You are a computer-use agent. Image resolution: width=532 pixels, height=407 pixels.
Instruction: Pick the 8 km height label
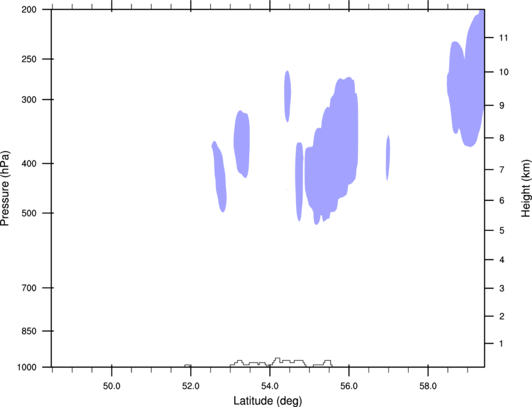coord(502,138)
